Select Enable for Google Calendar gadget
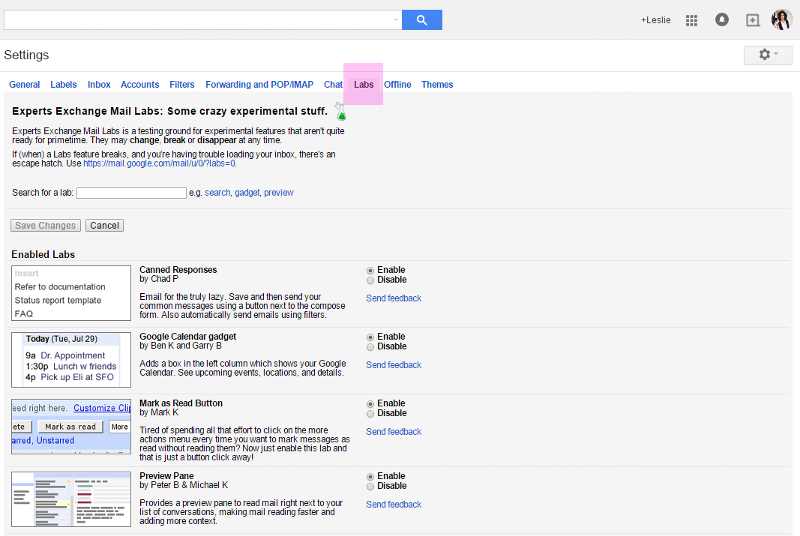Viewport: 800px width, 536px height. pyautogui.click(x=370, y=337)
